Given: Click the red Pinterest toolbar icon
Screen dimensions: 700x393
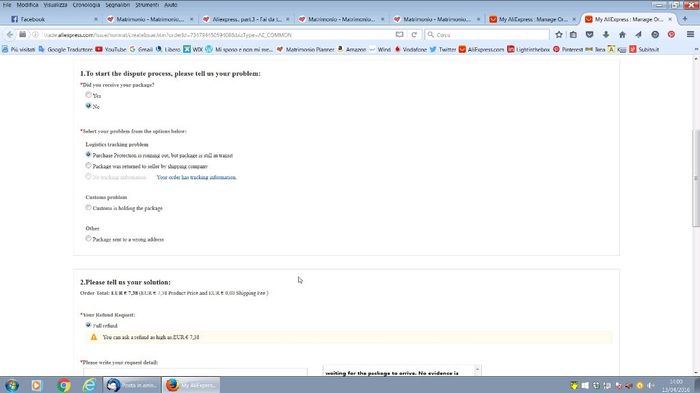Looking at the screenshot, I should coord(671,34).
